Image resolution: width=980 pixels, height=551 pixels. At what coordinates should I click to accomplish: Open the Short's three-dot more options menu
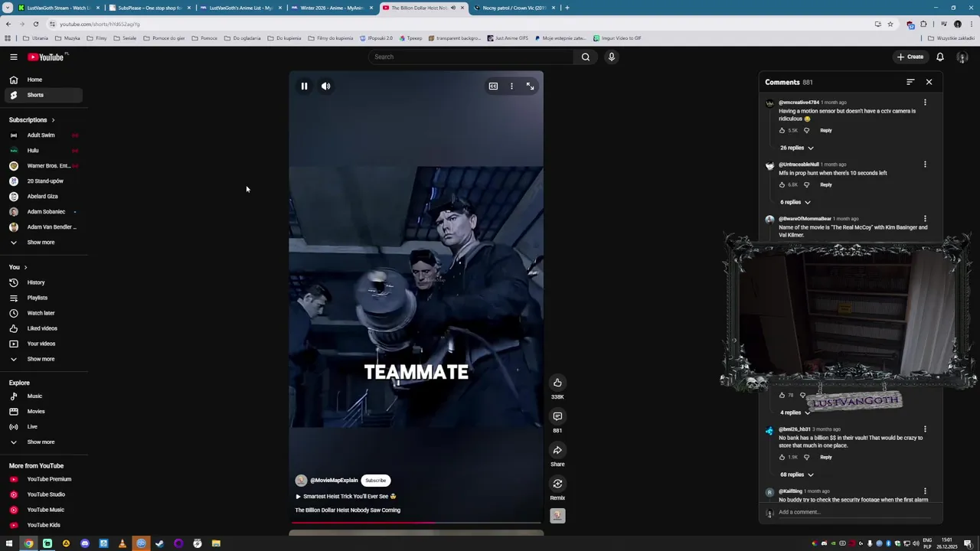[x=511, y=86]
